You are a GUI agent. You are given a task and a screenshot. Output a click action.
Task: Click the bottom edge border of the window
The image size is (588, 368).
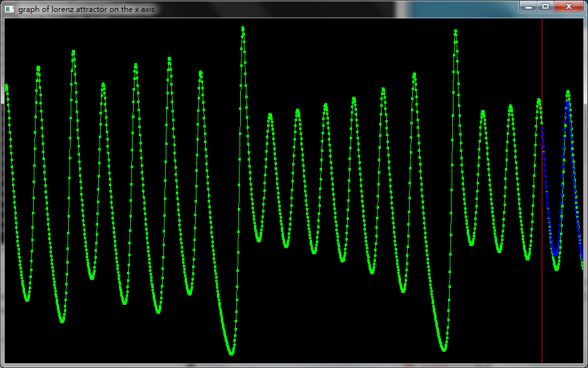[294, 366]
